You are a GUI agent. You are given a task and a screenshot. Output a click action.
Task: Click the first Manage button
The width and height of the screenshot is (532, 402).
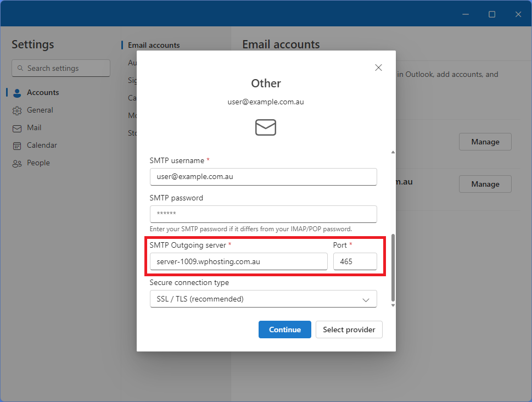pos(485,142)
